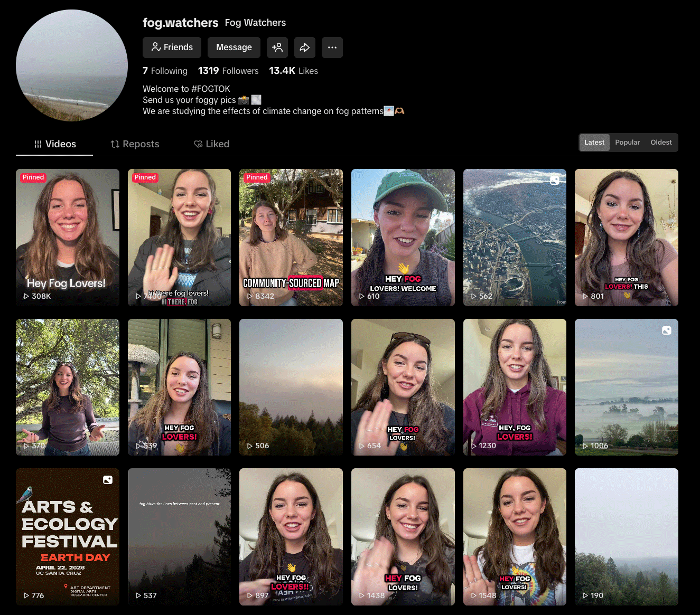This screenshot has width=700, height=615.
Task: Click photo-post icon on aerial city thumbnail
Action: (555, 181)
